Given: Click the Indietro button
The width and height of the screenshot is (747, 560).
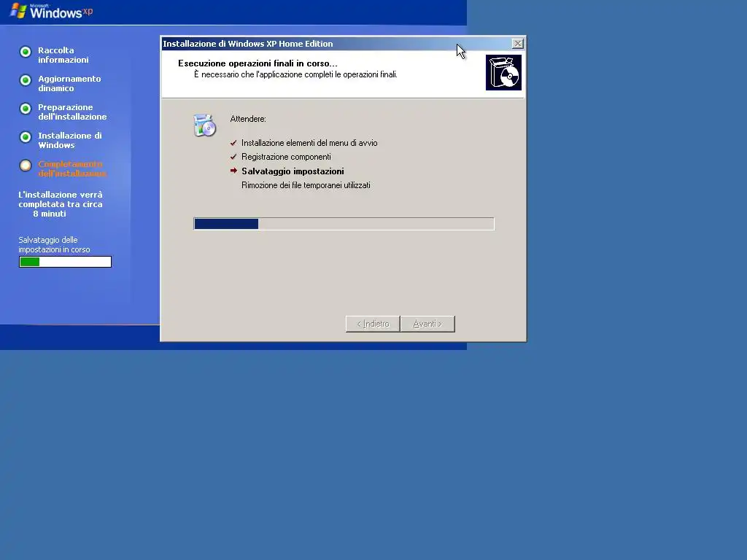Looking at the screenshot, I should pyautogui.click(x=373, y=324).
